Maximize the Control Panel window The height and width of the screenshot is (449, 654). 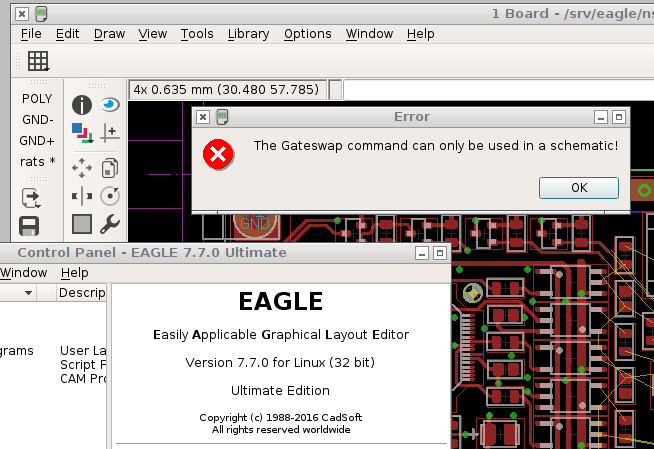point(440,253)
